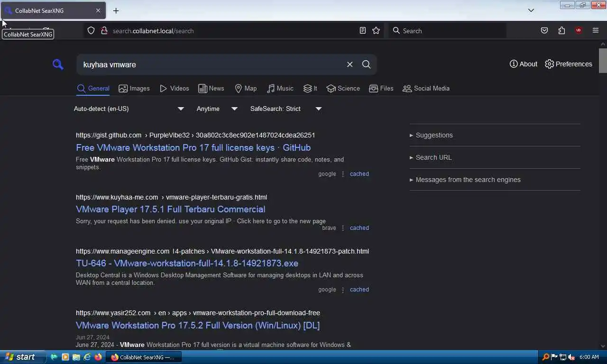This screenshot has height=364, width=607.
Task: Click the Firefox toolbar Search box
Action: (x=447, y=31)
